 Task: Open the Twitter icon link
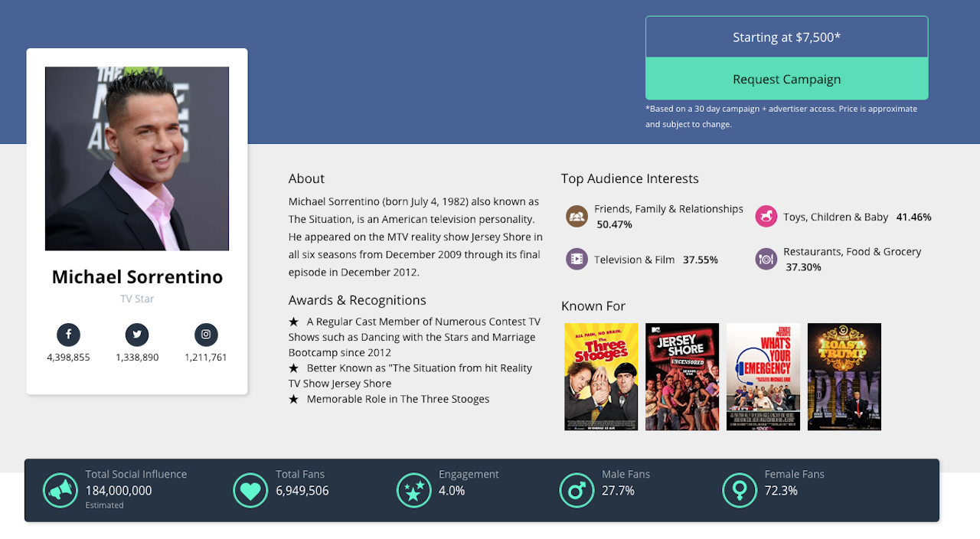(x=137, y=335)
